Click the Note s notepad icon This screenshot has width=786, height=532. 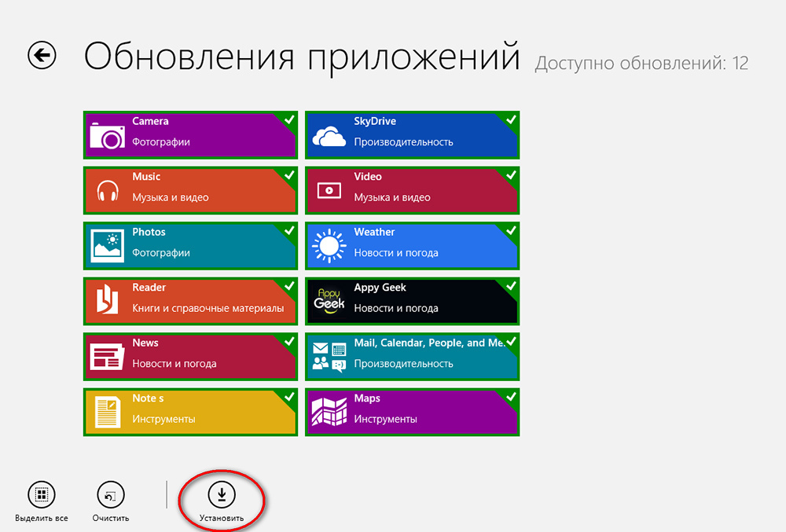pos(107,413)
